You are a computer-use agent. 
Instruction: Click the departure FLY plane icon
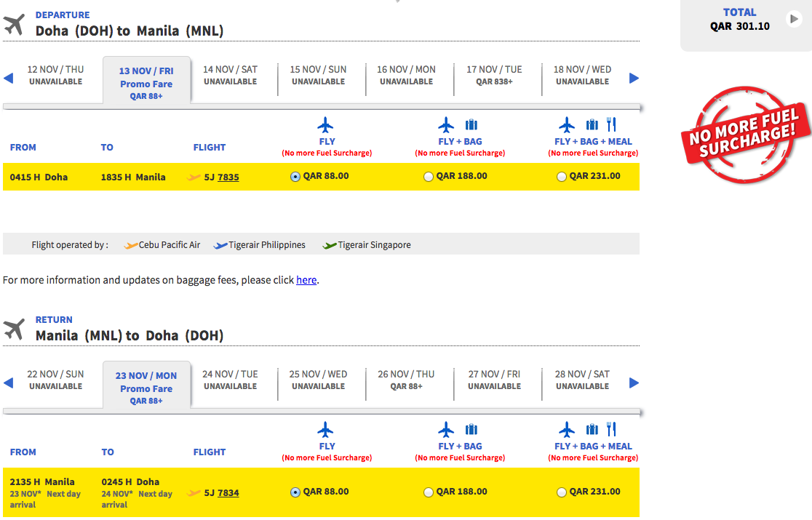click(326, 125)
